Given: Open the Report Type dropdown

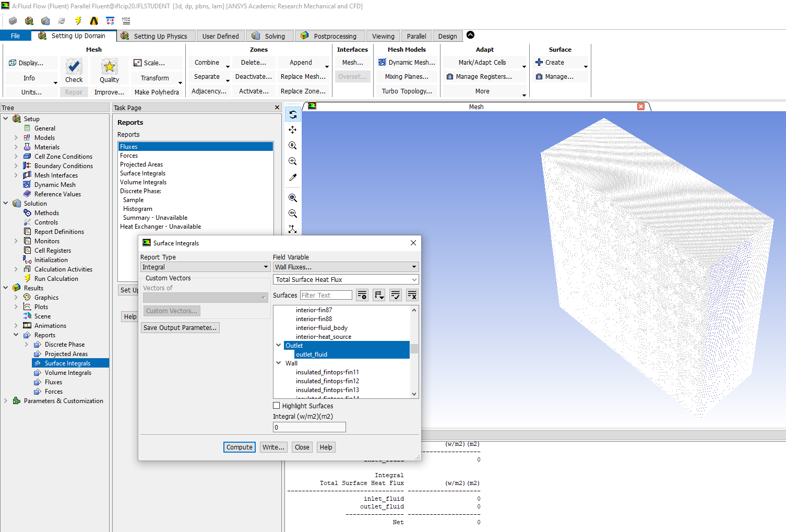Looking at the screenshot, I should pyautogui.click(x=205, y=267).
